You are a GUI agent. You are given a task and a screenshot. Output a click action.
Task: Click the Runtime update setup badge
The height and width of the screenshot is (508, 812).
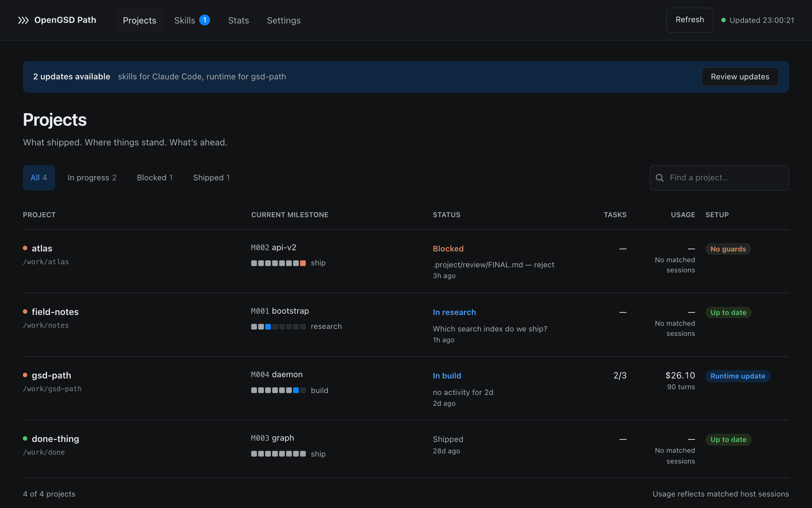pyautogui.click(x=737, y=376)
